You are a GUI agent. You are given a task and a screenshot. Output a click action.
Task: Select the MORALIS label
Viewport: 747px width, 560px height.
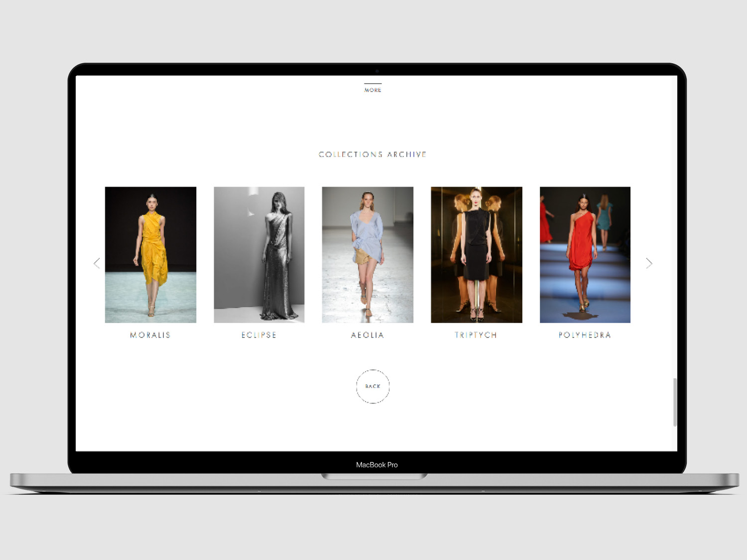[x=150, y=335]
